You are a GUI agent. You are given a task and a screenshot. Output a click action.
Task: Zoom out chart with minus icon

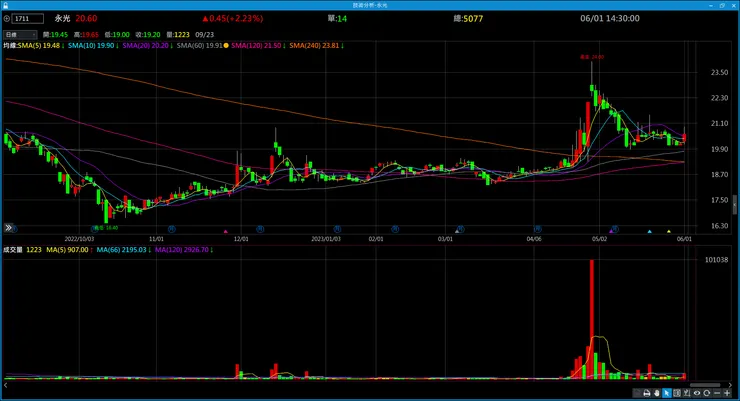click(717, 393)
